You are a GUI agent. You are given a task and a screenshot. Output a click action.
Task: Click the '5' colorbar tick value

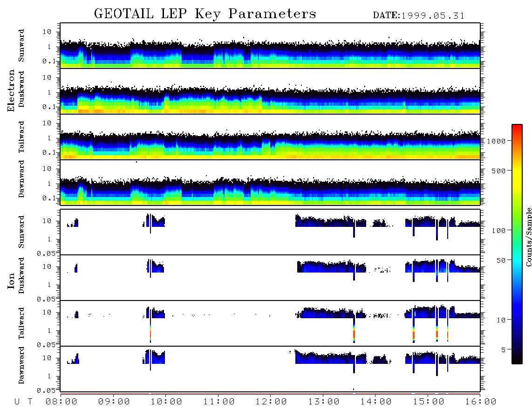pos(503,349)
